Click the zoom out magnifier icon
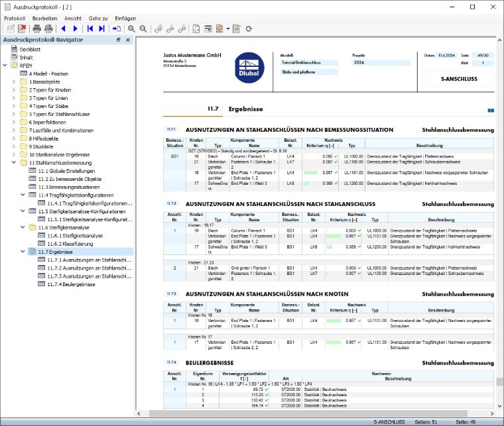Screen dimensions: 504x426 143,29
